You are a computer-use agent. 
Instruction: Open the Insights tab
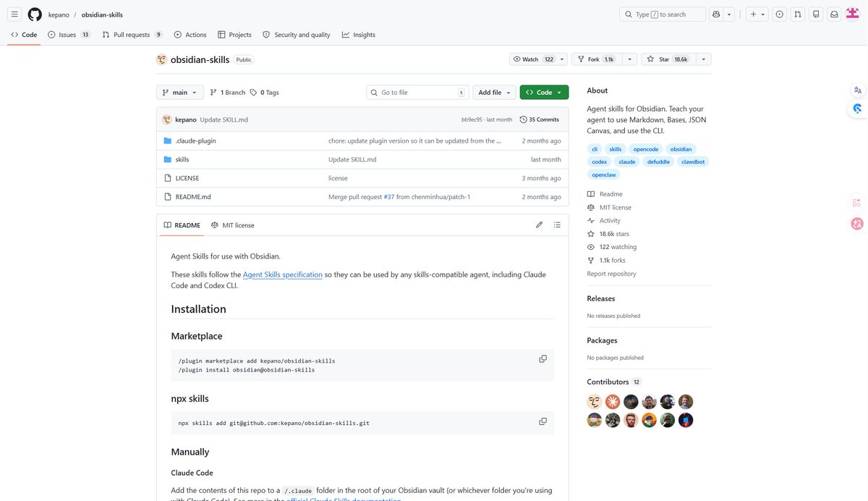tap(359, 35)
